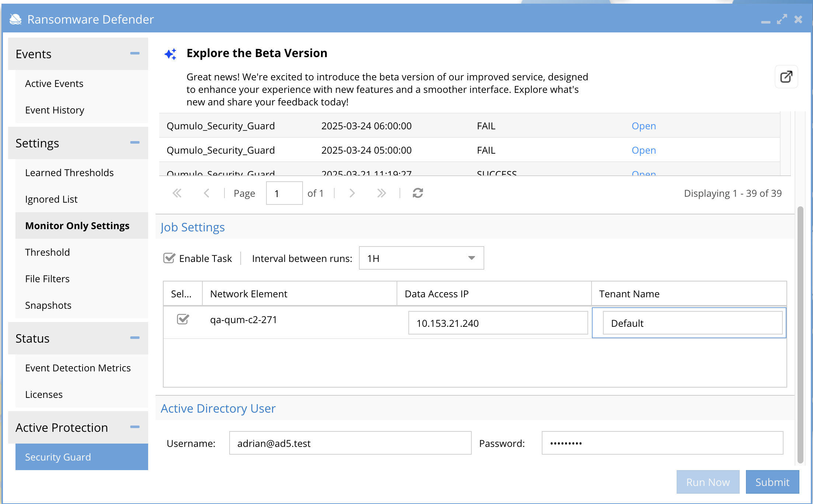The height and width of the screenshot is (504, 813).
Task: Collapse the Settings section
Action: (135, 143)
